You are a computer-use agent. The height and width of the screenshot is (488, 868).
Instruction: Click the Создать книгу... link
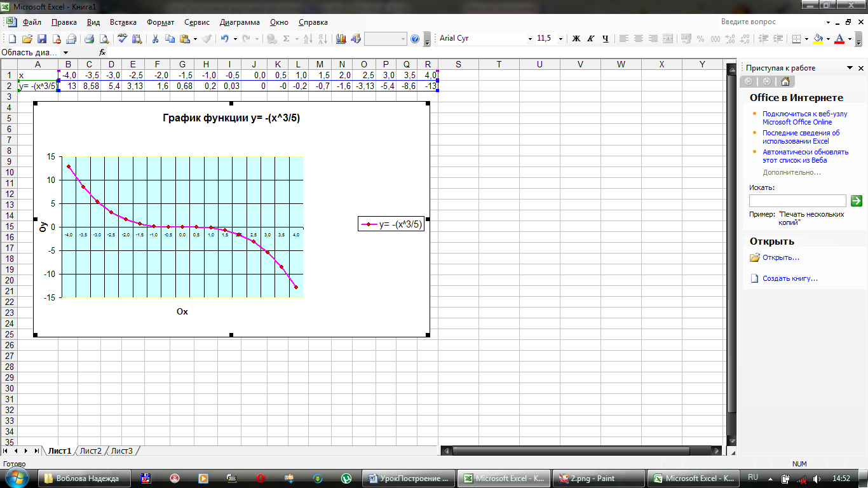[790, 278]
